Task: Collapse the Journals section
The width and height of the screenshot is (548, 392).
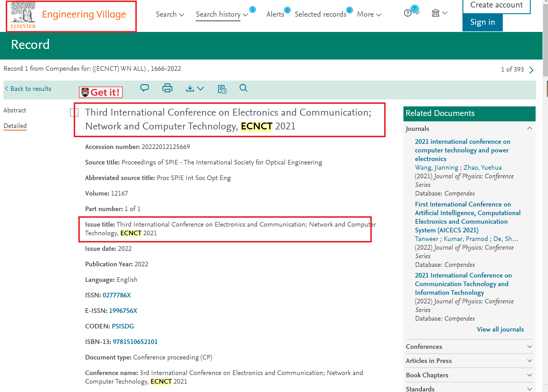Action: click(x=530, y=128)
